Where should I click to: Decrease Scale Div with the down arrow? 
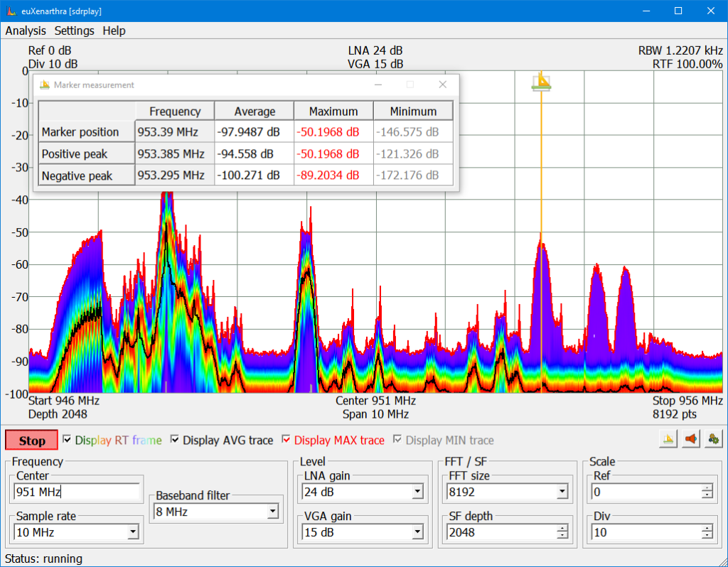click(x=707, y=536)
